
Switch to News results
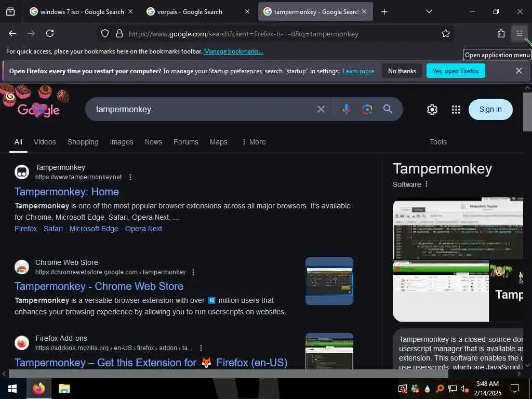pos(153,142)
